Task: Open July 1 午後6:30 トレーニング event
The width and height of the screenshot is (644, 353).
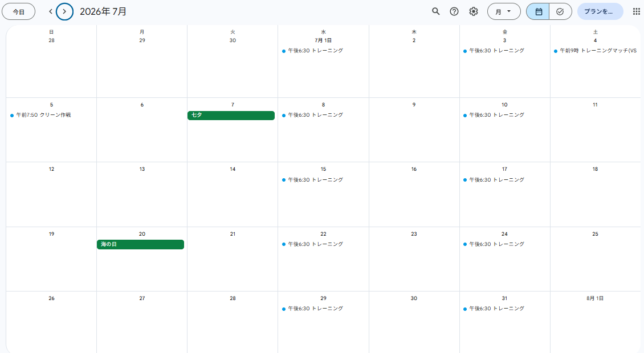Action: click(x=312, y=51)
